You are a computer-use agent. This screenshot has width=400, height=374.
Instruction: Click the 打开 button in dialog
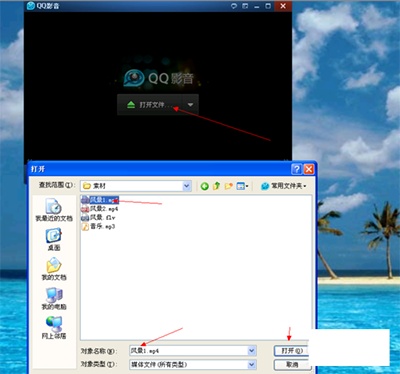291,351
